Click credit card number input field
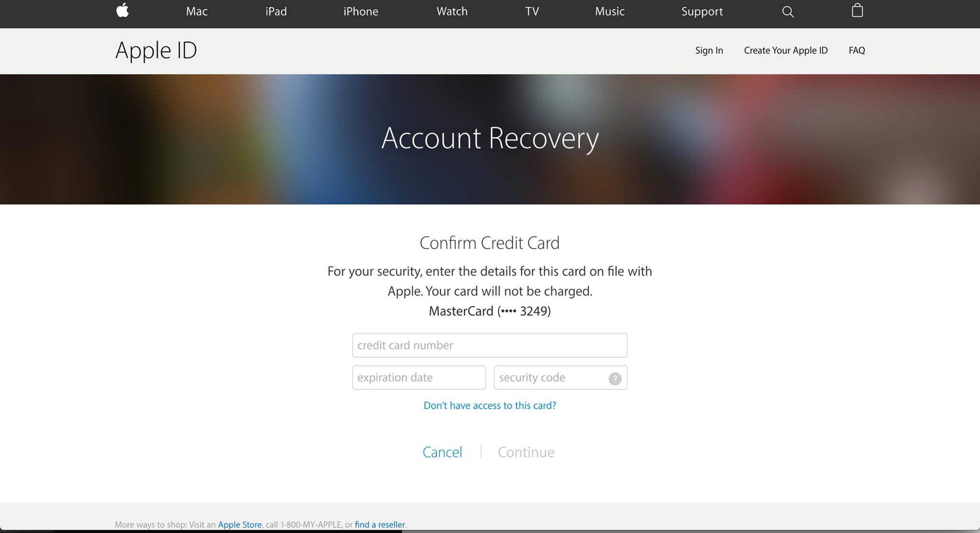Viewport: 980px width, 533px height. [490, 345]
